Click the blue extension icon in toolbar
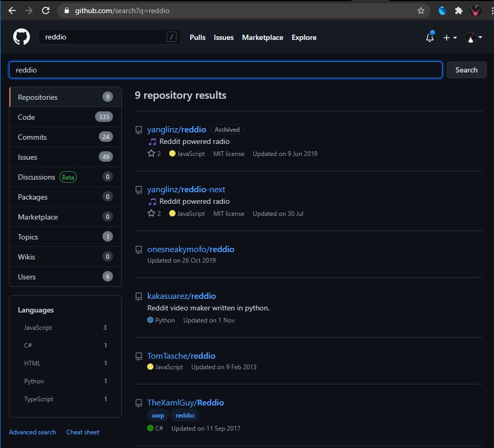 tap(442, 11)
